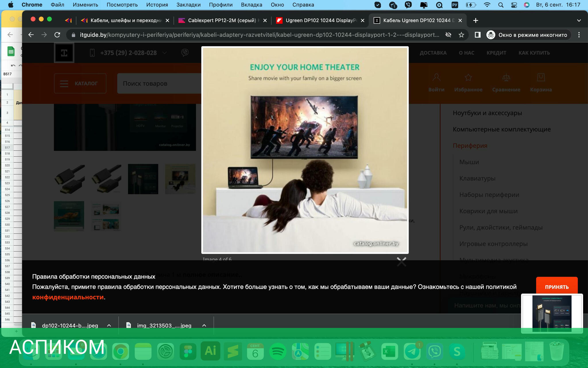Open the new tab plus button
Viewport: 588px width, 368px height.
475,20
